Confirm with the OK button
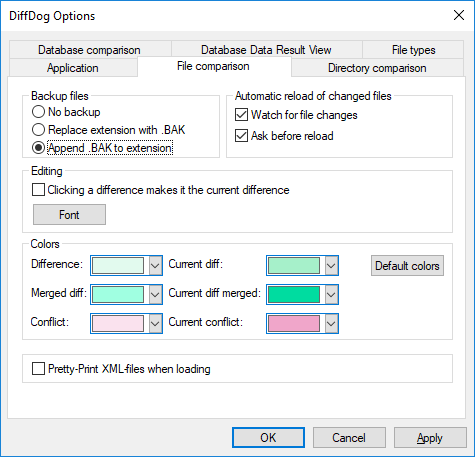 [268, 437]
